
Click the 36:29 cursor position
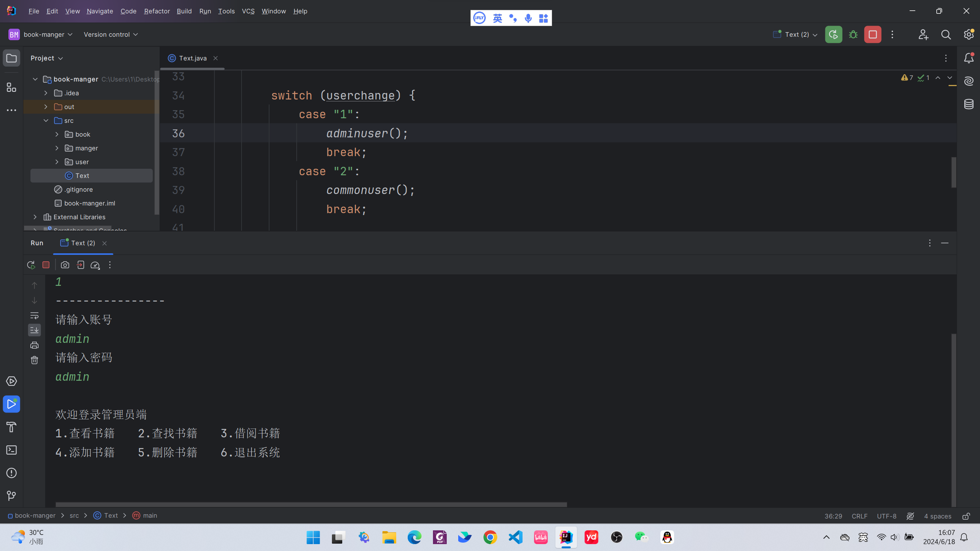pyautogui.click(x=833, y=516)
